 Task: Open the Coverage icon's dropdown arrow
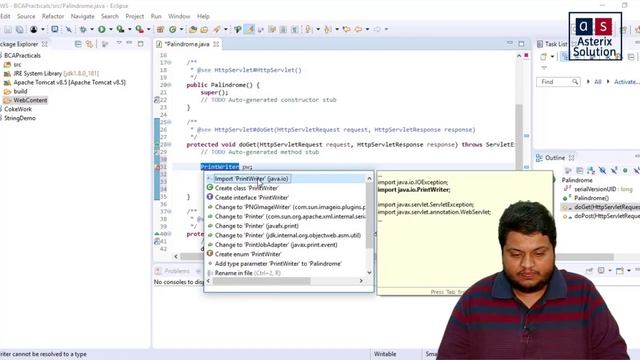click(129, 29)
